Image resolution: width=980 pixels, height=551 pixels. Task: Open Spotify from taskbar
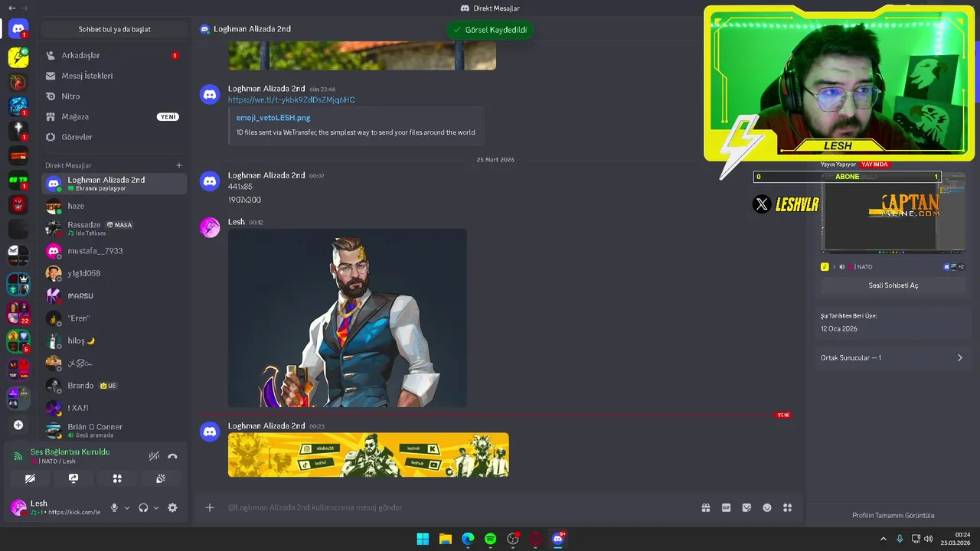(490, 539)
